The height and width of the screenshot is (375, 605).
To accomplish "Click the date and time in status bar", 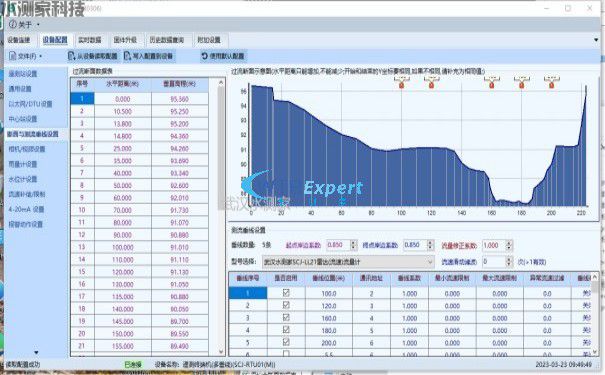I will point(563,364).
